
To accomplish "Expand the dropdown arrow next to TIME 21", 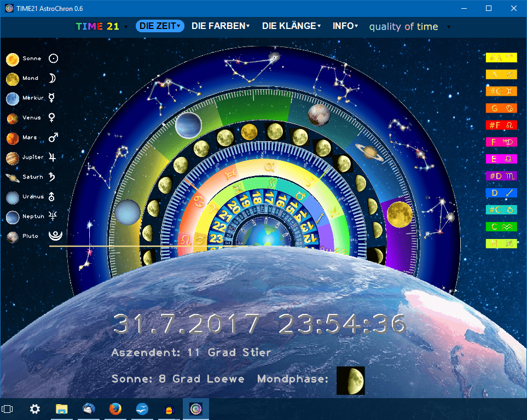I will 126,27.
